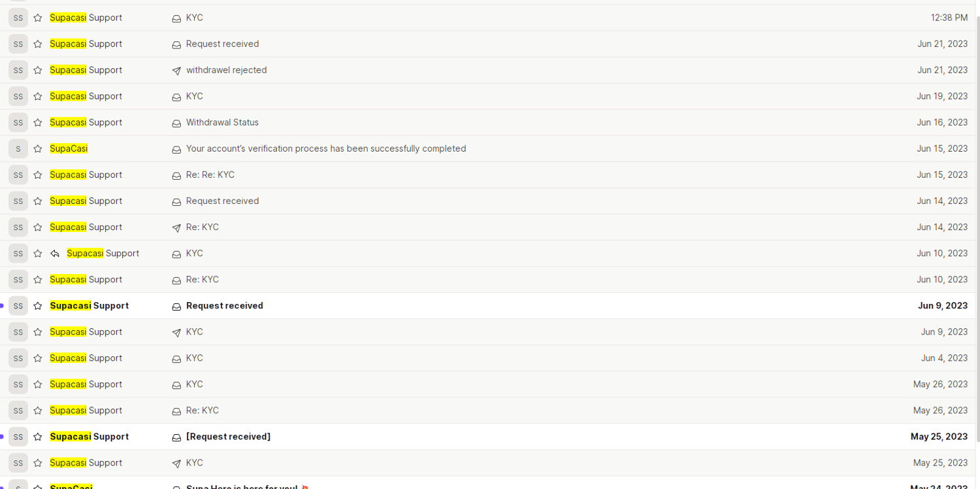Open the Re: Re: KYC message
Viewport: 980px width, 489px height.
point(210,175)
